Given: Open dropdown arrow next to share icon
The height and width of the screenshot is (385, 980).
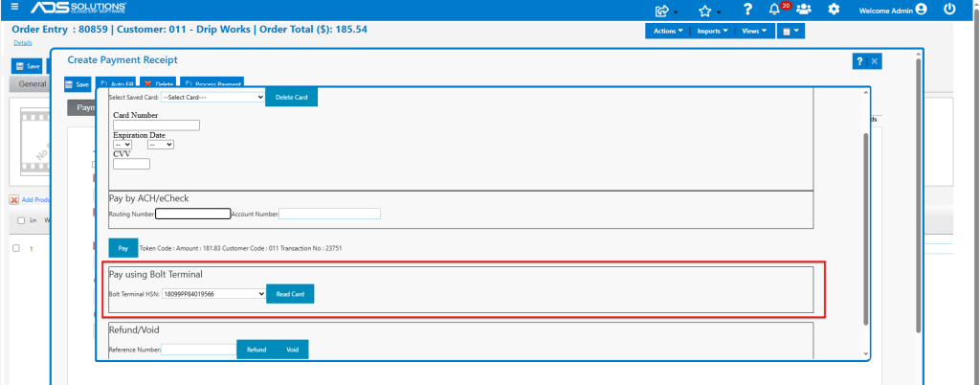Looking at the screenshot, I should [x=677, y=12].
